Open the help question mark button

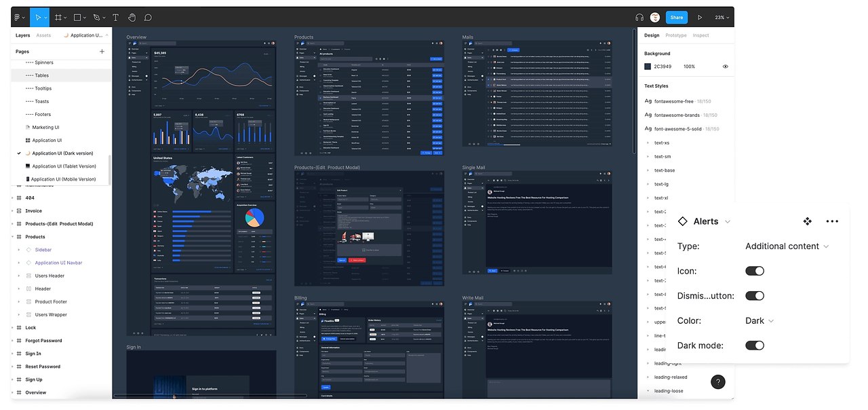[717, 381]
